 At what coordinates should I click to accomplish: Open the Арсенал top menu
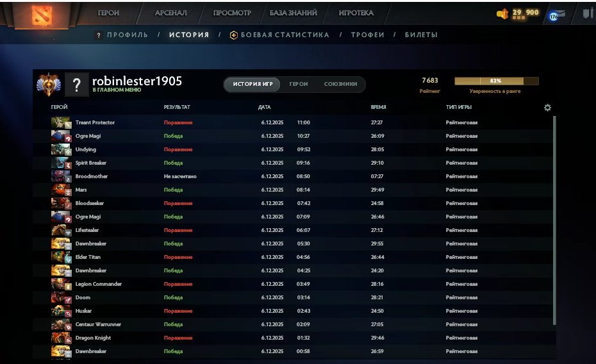click(170, 13)
